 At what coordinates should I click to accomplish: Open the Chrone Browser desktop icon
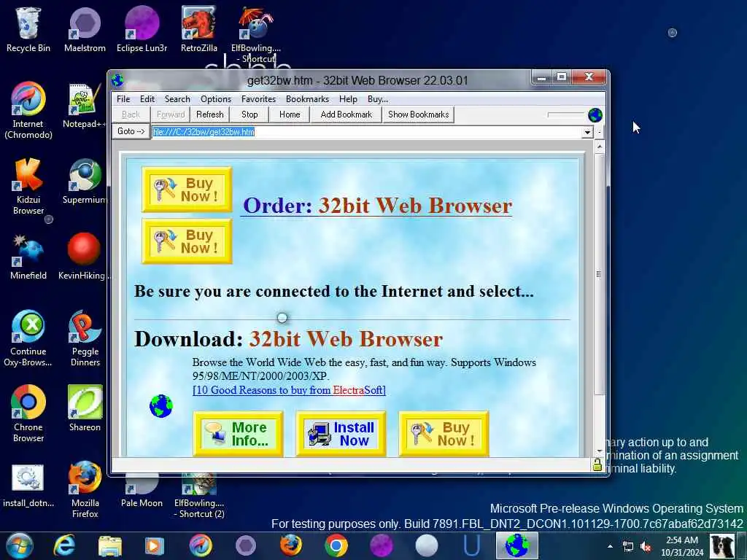[x=28, y=413]
